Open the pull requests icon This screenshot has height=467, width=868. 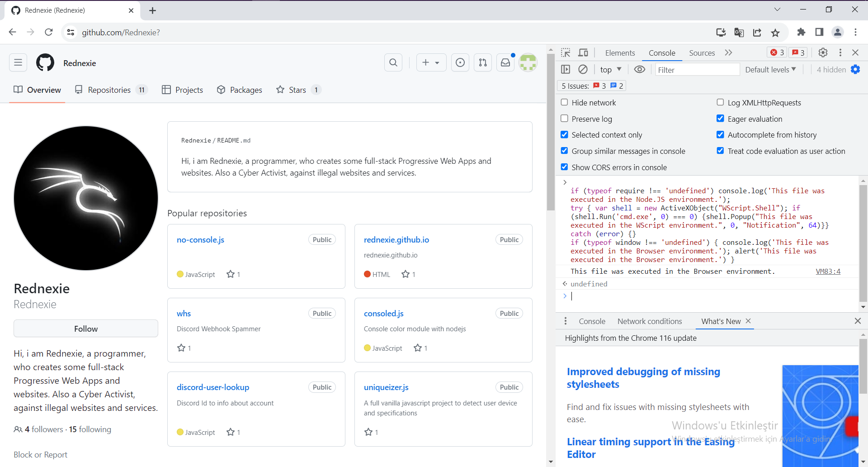483,62
